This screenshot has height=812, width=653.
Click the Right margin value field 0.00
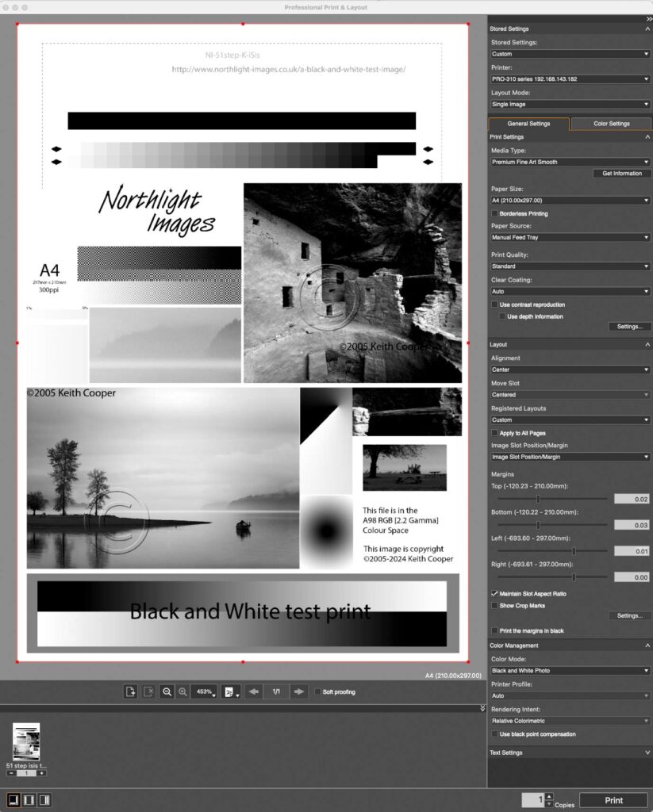632,577
